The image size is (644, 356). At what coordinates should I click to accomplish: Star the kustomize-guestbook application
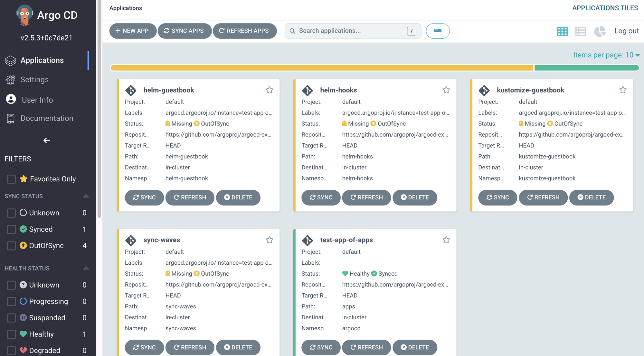point(623,90)
